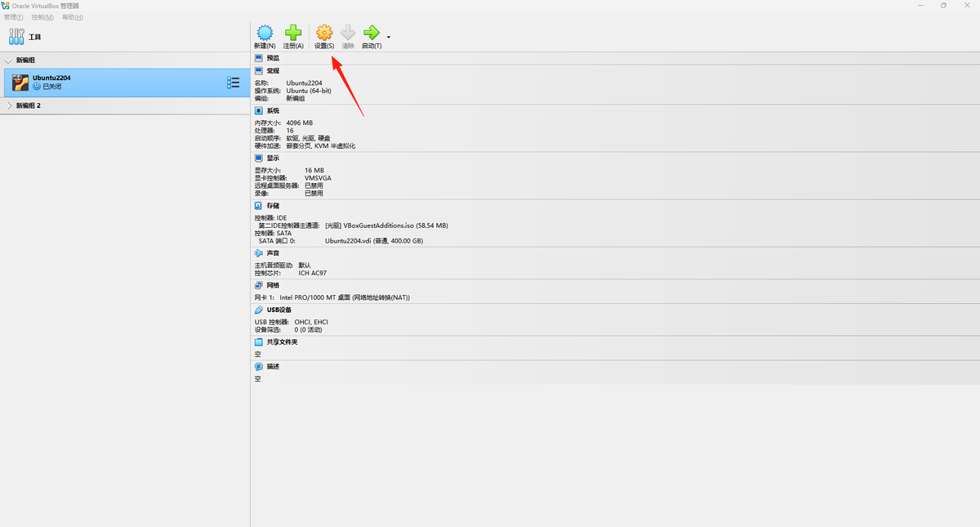980x527 pixels.
Task: Open Settings (设置) gear icon
Action: click(324, 33)
